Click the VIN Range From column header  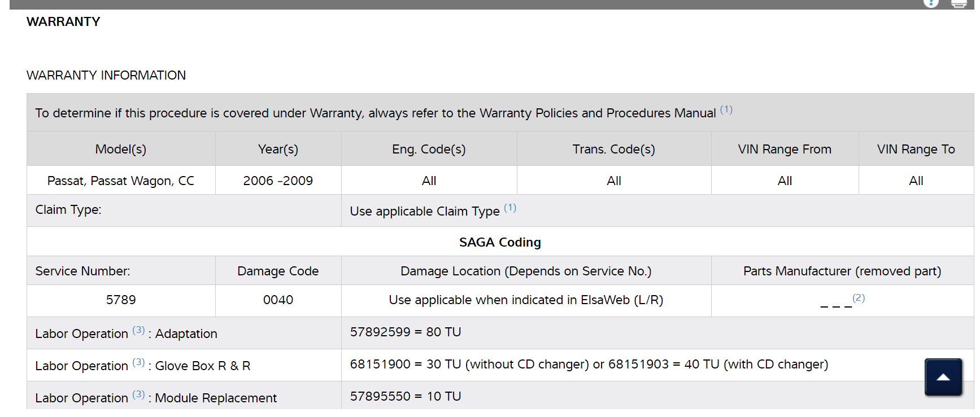tap(785, 150)
